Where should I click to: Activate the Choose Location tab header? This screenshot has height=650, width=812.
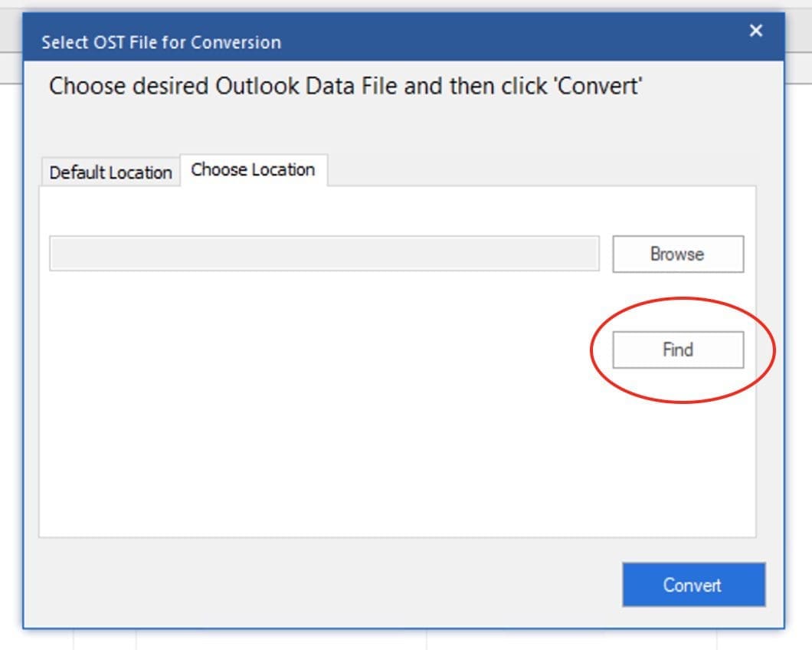[253, 170]
